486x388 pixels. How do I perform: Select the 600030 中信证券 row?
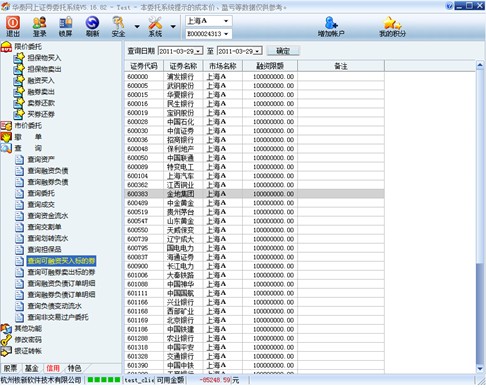tap(255, 131)
